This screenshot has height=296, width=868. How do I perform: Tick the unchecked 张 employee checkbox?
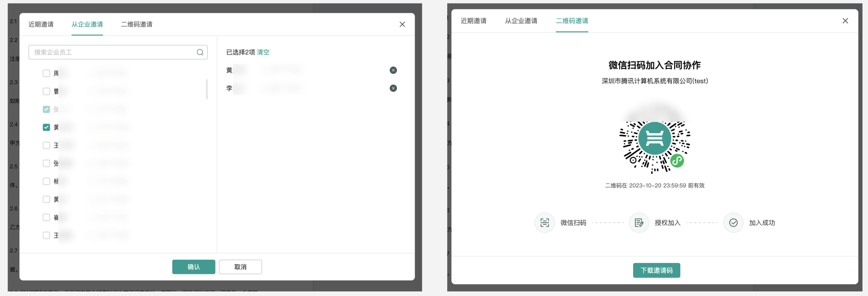tap(46, 163)
